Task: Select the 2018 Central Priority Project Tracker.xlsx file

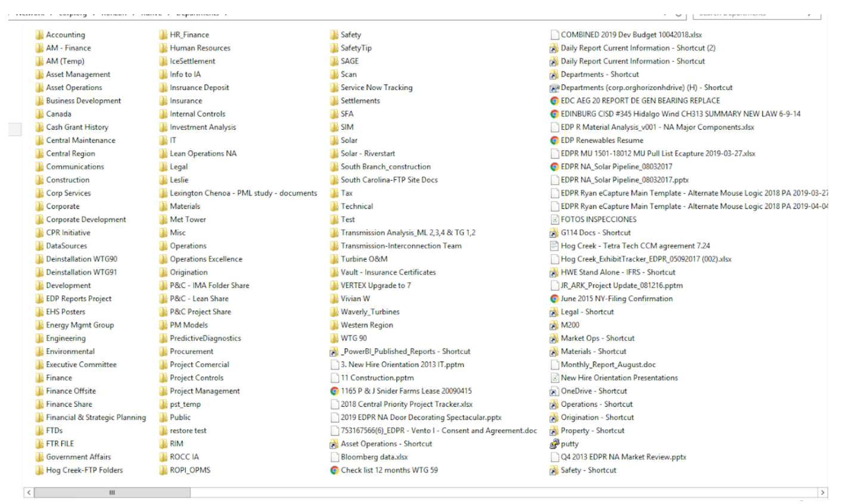Action: [406, 405]
